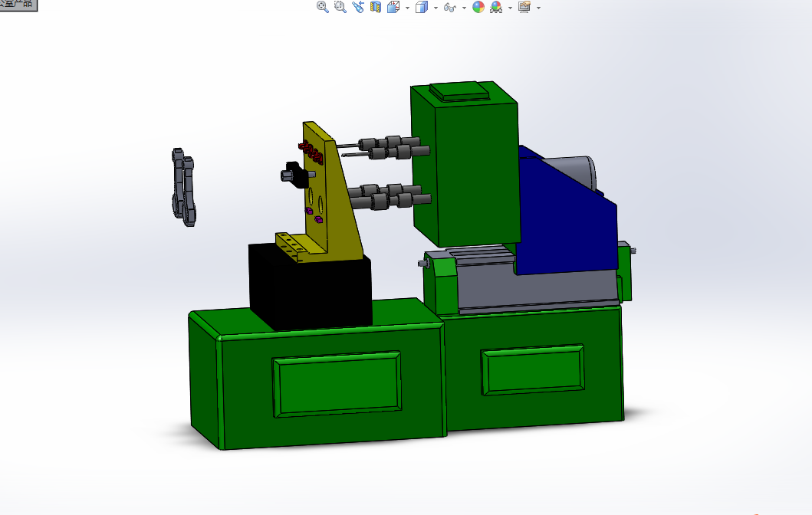Open the View Orientation cube icon
Image resolution: width=812 pixels, height=515 pixels.
coord(393,7)
